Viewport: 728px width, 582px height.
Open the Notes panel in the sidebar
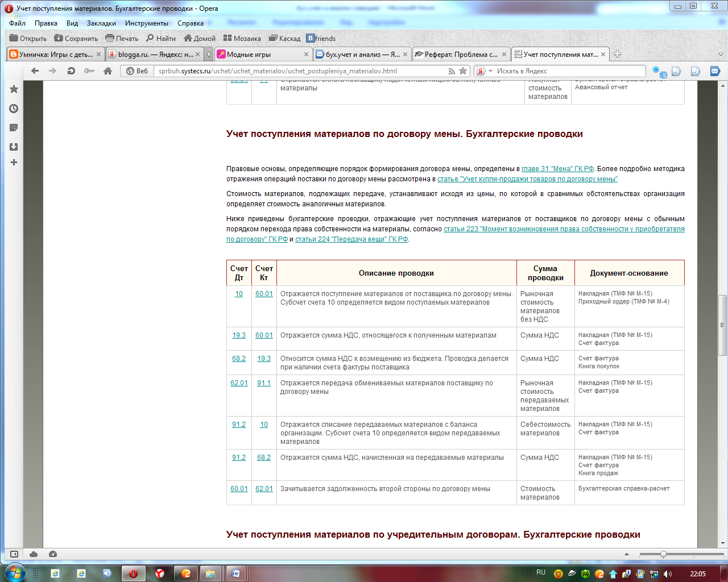pyautogui.click(x=14, y=128)
